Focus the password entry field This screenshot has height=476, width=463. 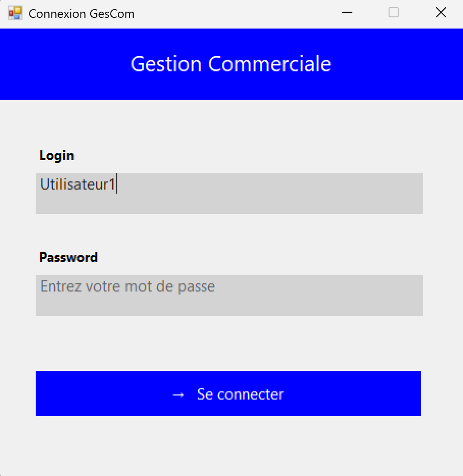point(228,296)
